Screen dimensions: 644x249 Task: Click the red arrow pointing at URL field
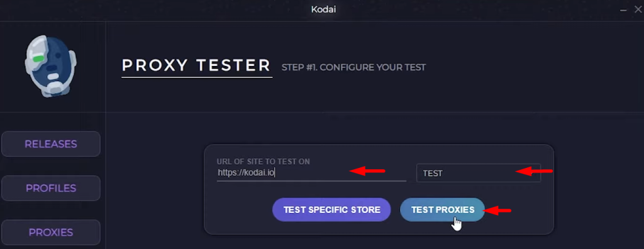pyautogui.click(x=367, y=171)
